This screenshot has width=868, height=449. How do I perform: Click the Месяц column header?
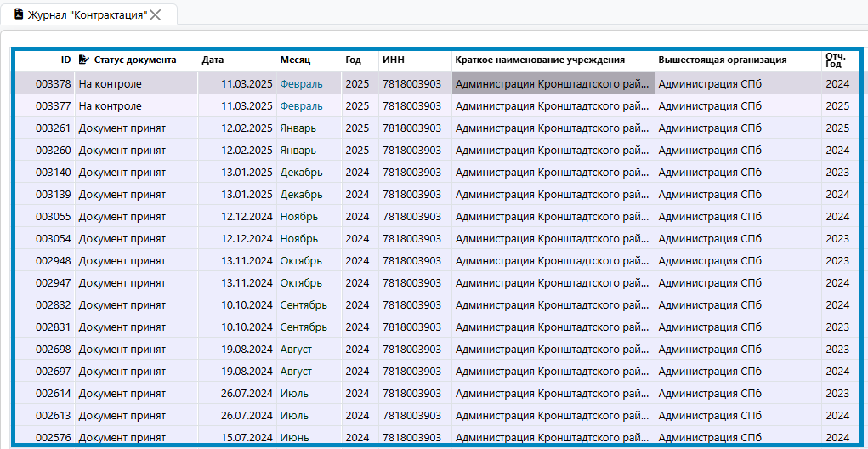pos(295,60)
